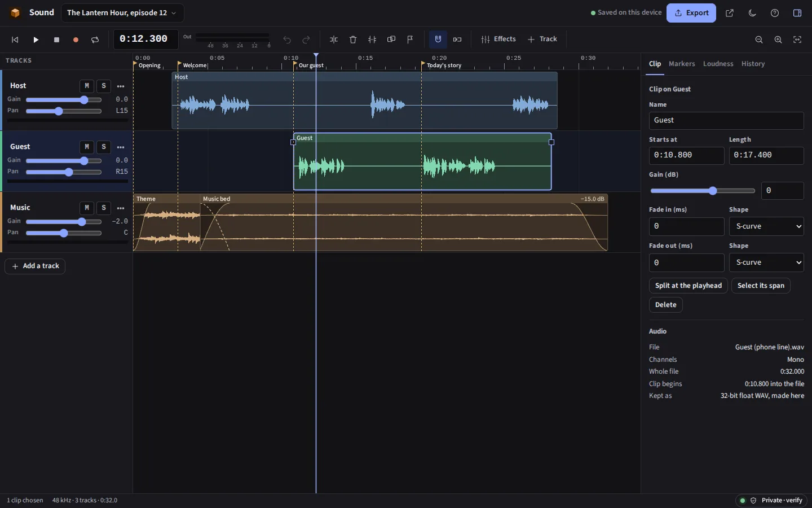Toggle the right sidebar panel icon
This screenshot has width=812, height=508.
click(797, 13)
